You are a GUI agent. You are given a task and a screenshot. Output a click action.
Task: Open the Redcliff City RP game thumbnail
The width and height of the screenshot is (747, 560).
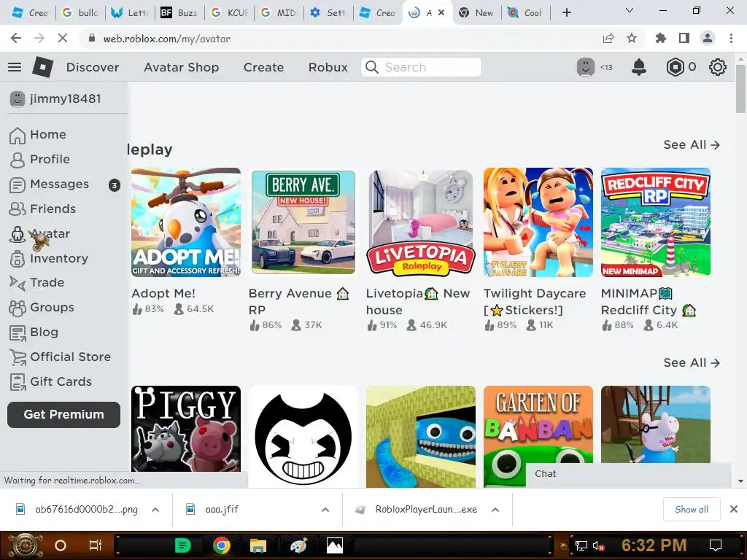pos(656,222)
